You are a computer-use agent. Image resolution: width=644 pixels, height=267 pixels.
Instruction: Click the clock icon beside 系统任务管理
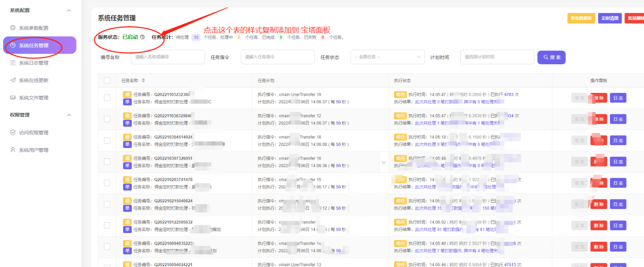click(x=13, y=45)
